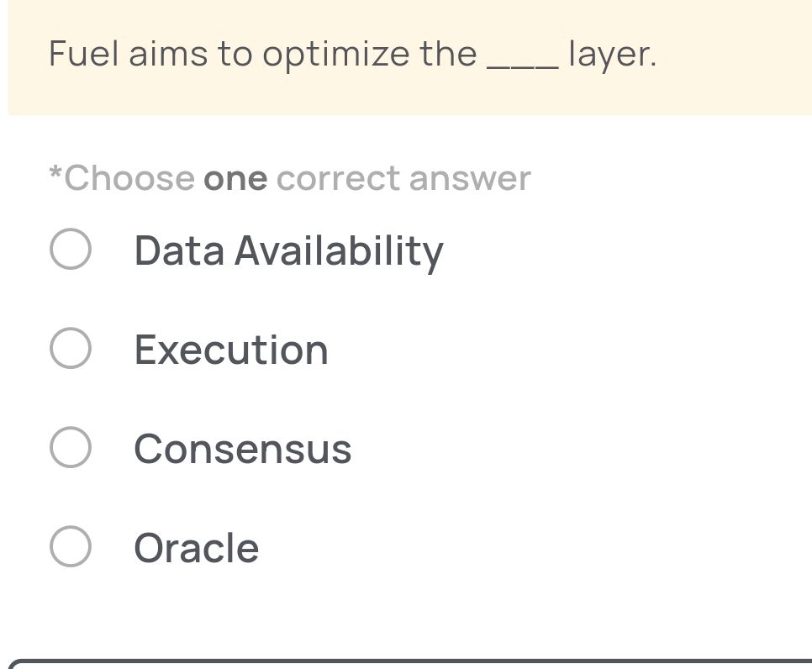
Task: Select the Consensus radio button
Action: click(x=71, y=448)
